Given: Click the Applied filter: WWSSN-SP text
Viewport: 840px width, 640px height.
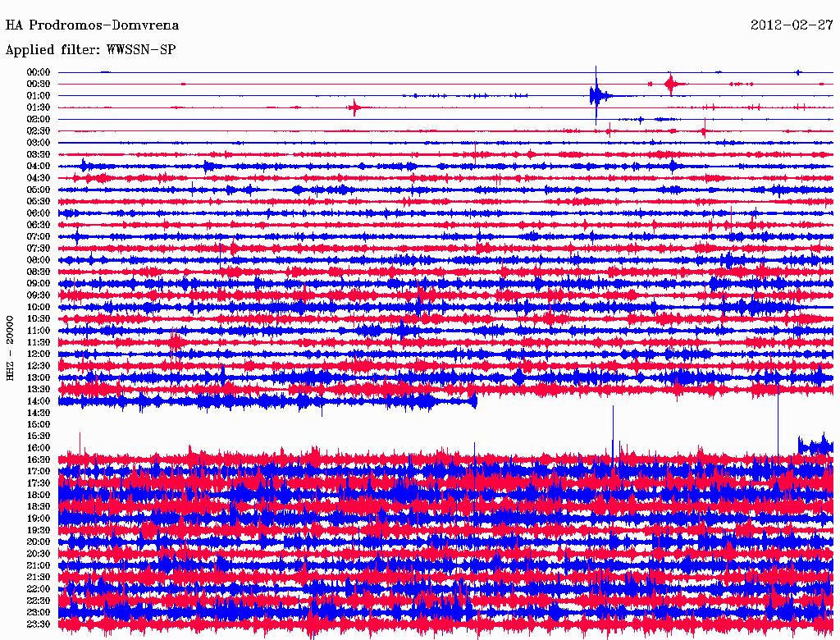Looking at the screenshot, I should pyautogui.click(x=90, y=50).
